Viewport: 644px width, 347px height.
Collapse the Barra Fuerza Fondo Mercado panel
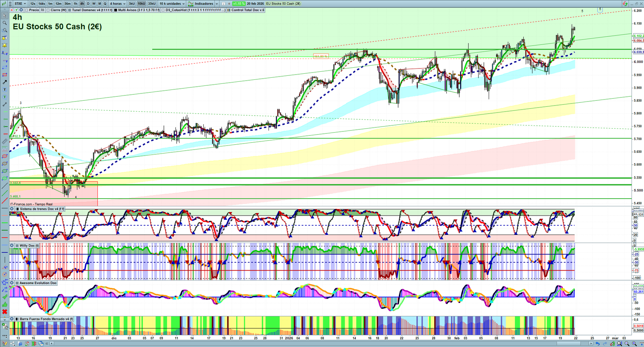12,319
